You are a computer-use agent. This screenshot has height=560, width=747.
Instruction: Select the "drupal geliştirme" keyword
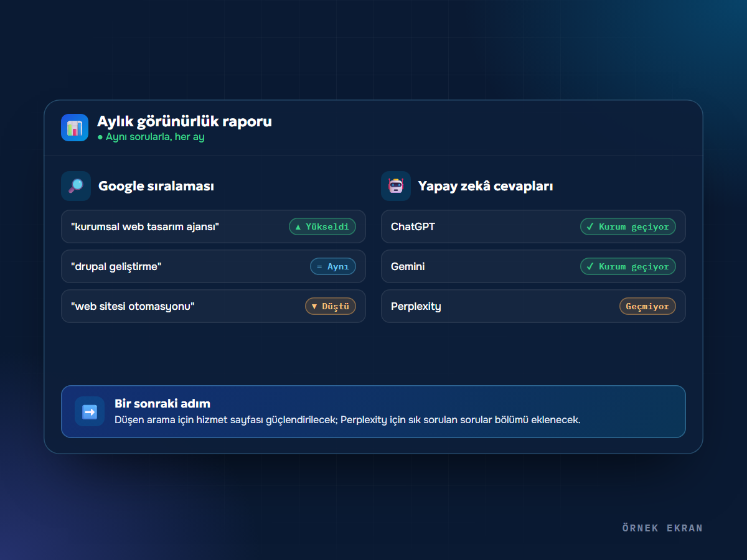tap(116, 266)
